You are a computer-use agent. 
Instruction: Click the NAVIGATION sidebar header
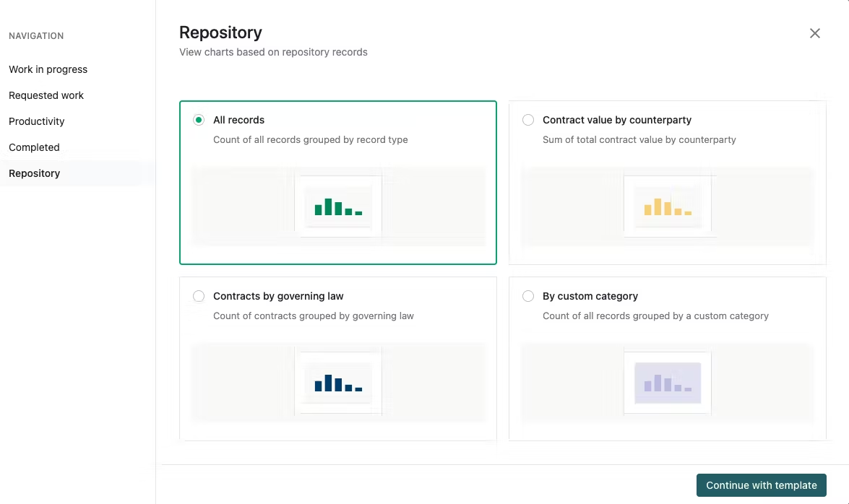click(x=36, y=35)
